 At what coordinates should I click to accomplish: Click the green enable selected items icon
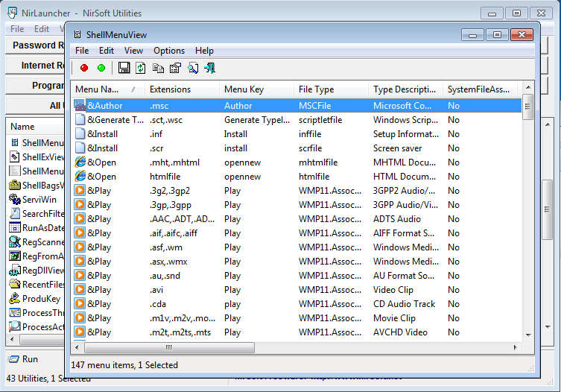pyautogui.click(x=101, y=69)
